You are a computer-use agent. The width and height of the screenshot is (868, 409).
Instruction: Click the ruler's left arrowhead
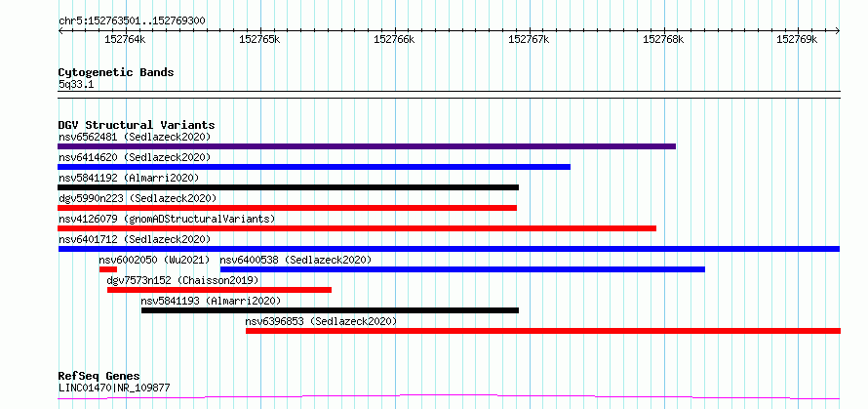click(x=60, y=31)
